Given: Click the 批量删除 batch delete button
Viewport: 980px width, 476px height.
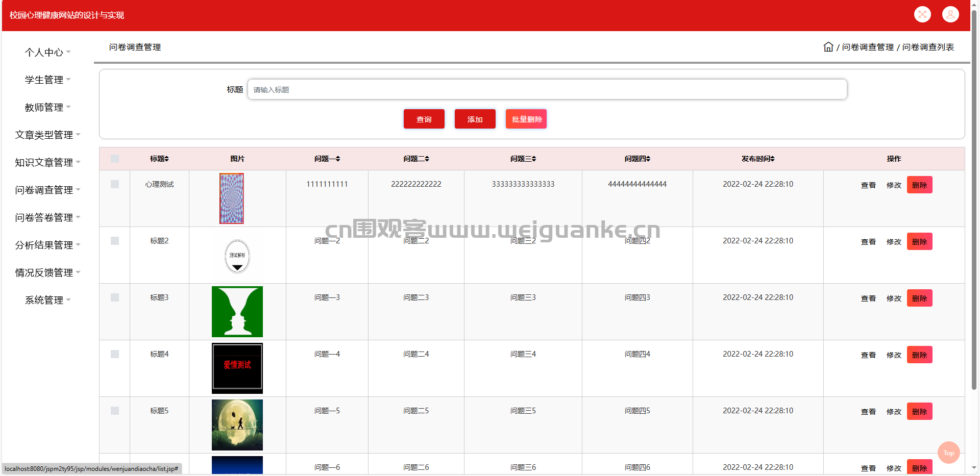Looking at the screenshot, I should pyautogui.click(x=526, y=119).
